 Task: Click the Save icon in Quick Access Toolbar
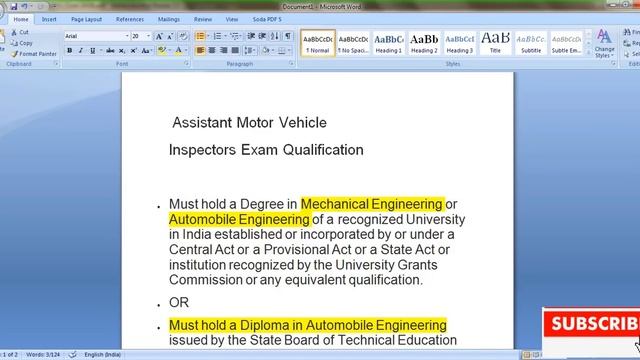point(14,7)
